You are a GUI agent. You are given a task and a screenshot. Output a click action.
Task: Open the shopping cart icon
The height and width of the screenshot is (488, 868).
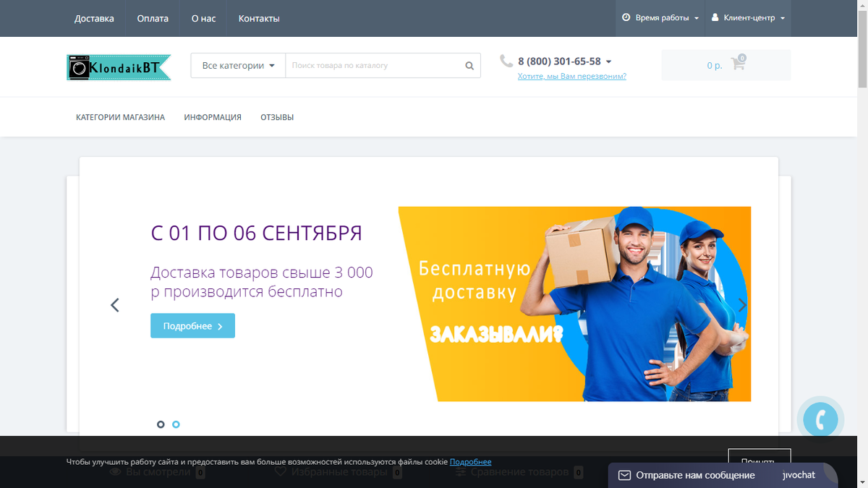pos(738,64)
